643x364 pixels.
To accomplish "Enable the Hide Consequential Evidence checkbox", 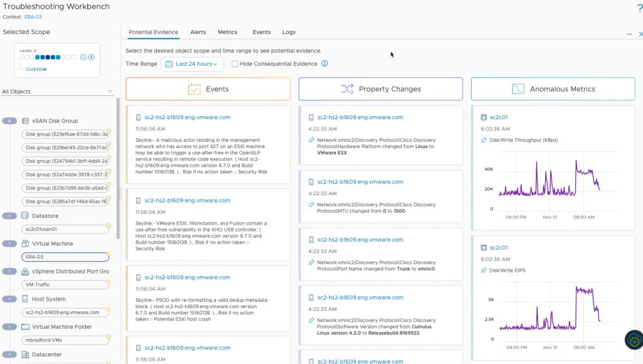I will click(235, 63).
